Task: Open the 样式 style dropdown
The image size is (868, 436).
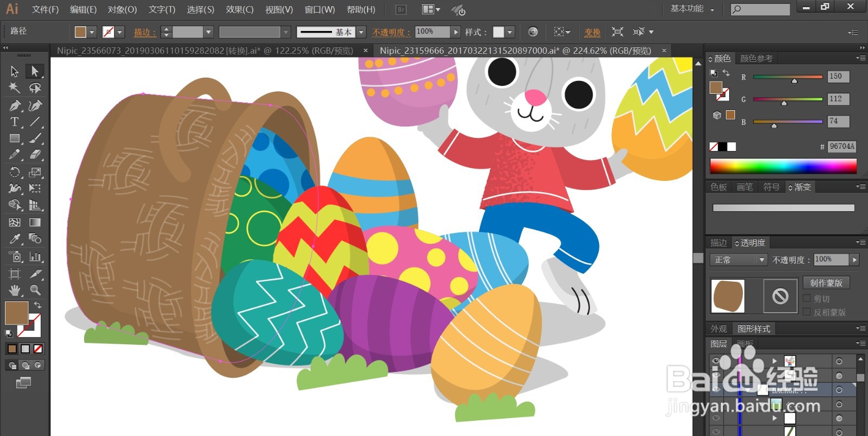Action: pos(510,32)
